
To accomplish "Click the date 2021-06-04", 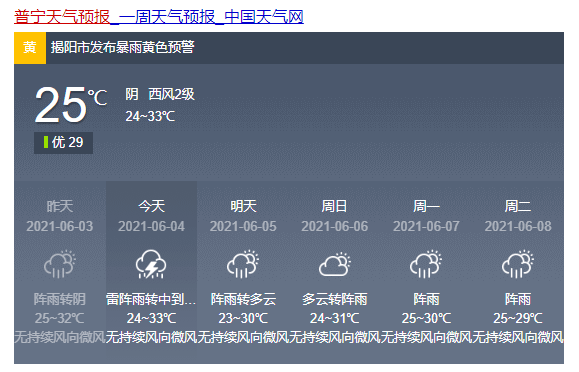I will click(x=151, y=226).
